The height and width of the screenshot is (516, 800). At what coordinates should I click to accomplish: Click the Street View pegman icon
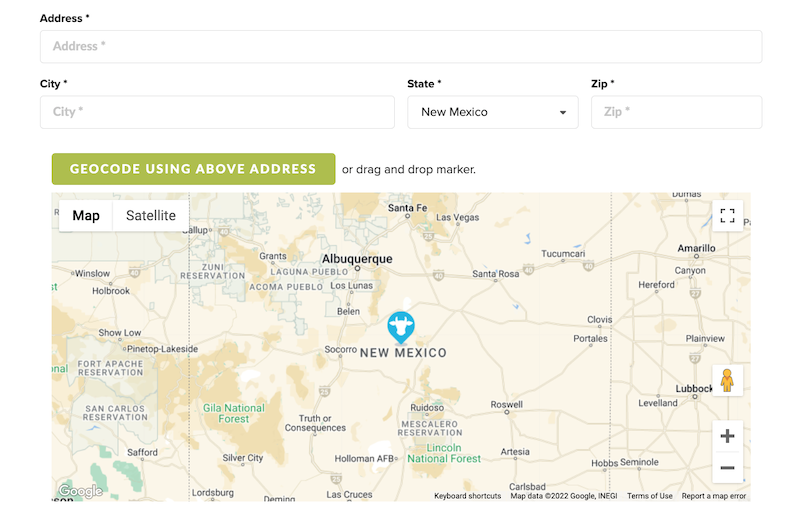[x=727, y=380]
